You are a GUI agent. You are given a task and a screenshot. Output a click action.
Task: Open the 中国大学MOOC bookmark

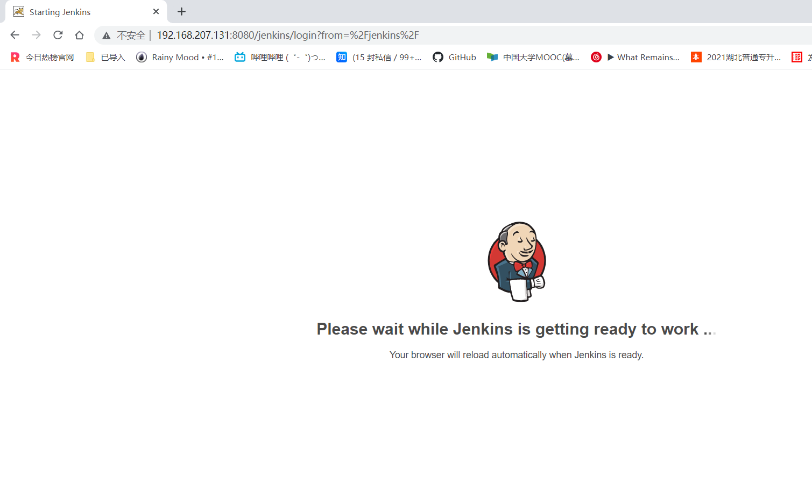pyautogui.click(x=533, y=57)
